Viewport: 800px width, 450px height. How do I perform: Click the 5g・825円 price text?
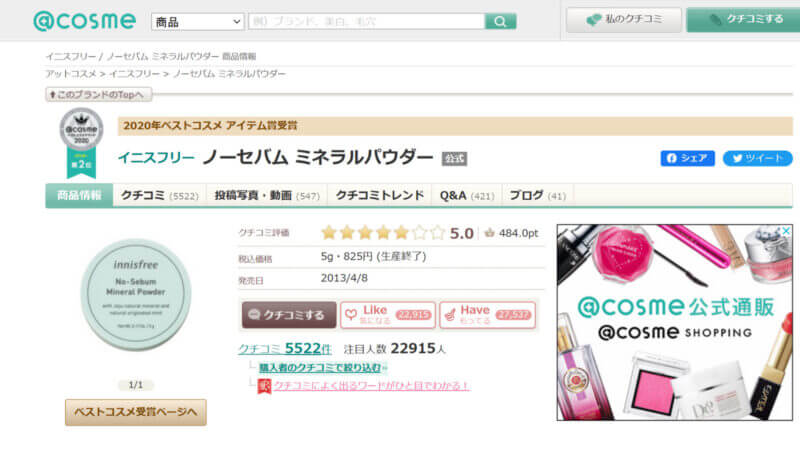[373, 256]
